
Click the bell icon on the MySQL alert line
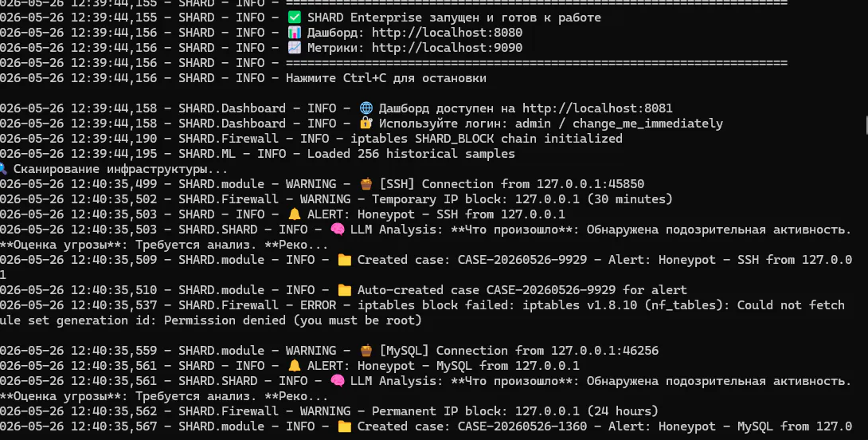(294, 366)
